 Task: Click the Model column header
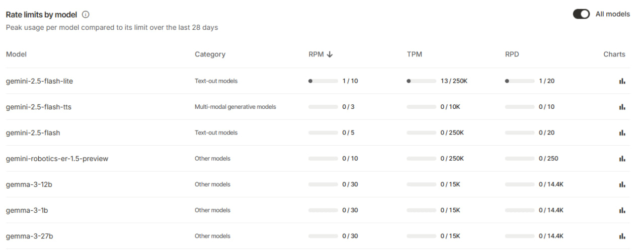[16, 54]
